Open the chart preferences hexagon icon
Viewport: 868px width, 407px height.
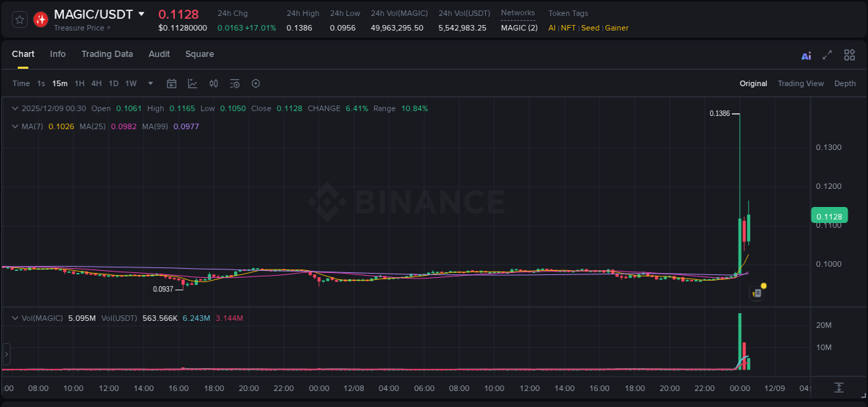point(256,83)
